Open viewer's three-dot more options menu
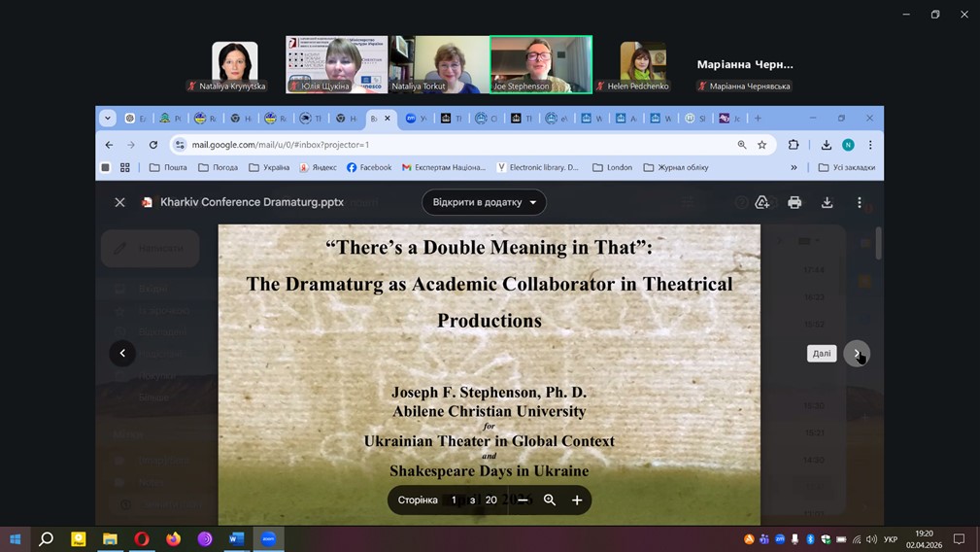Screen dimensions: 980x552 859,202
